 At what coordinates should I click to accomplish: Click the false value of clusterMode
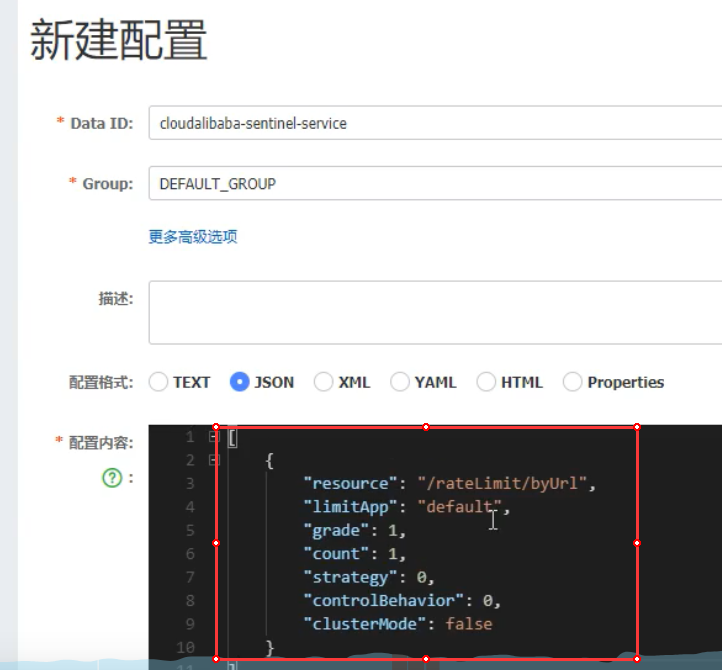pos(469,624)
